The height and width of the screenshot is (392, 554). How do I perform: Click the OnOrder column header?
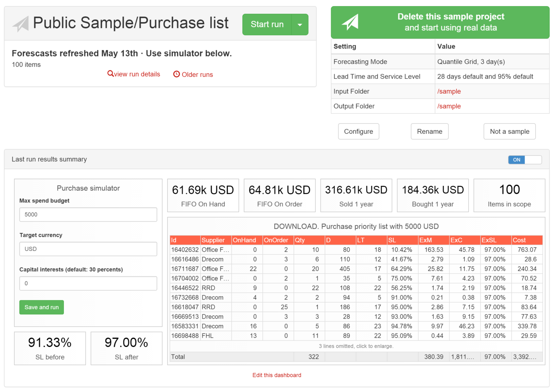(x=278, y=240)
